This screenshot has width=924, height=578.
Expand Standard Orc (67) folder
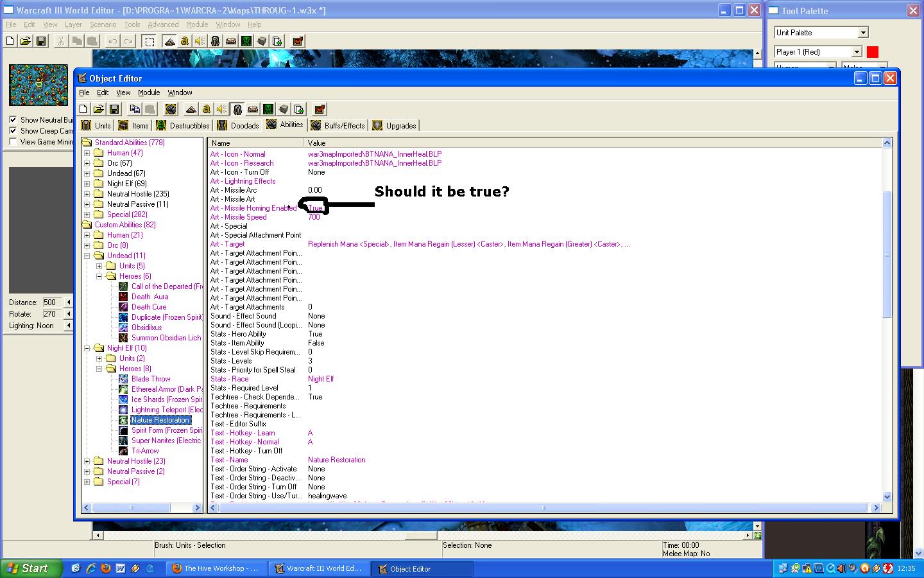[x=87, y=163]
